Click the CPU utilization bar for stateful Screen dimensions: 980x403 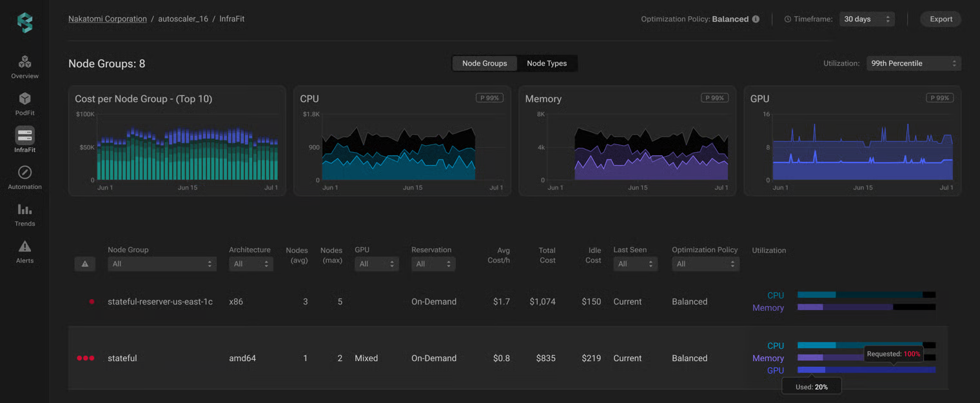(x=867, y=346)
